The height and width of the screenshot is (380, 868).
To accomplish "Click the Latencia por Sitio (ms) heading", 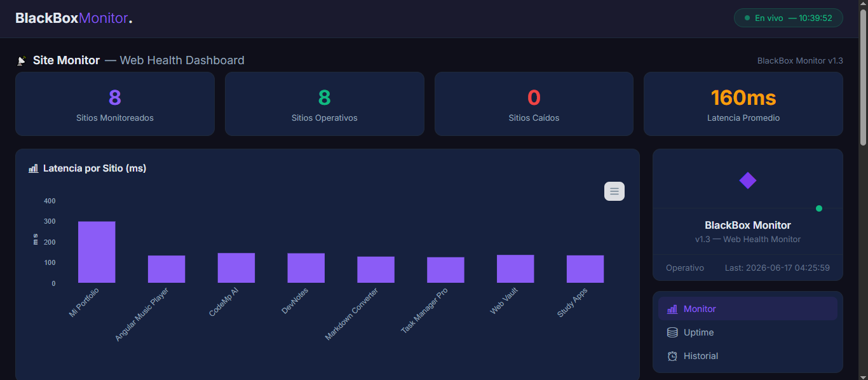I will pos(95,168).
